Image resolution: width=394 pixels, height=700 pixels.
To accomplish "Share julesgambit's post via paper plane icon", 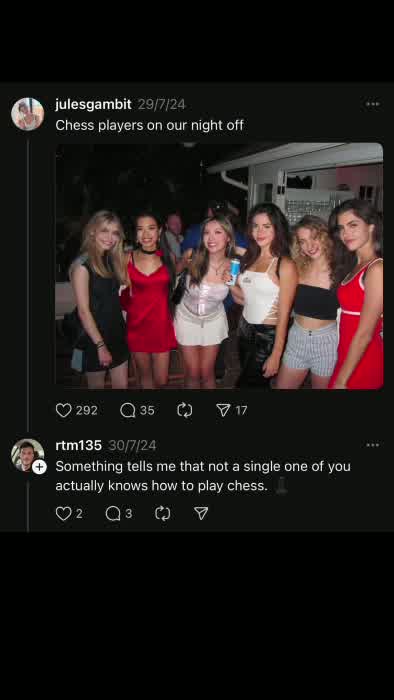I will pos(223,410).
